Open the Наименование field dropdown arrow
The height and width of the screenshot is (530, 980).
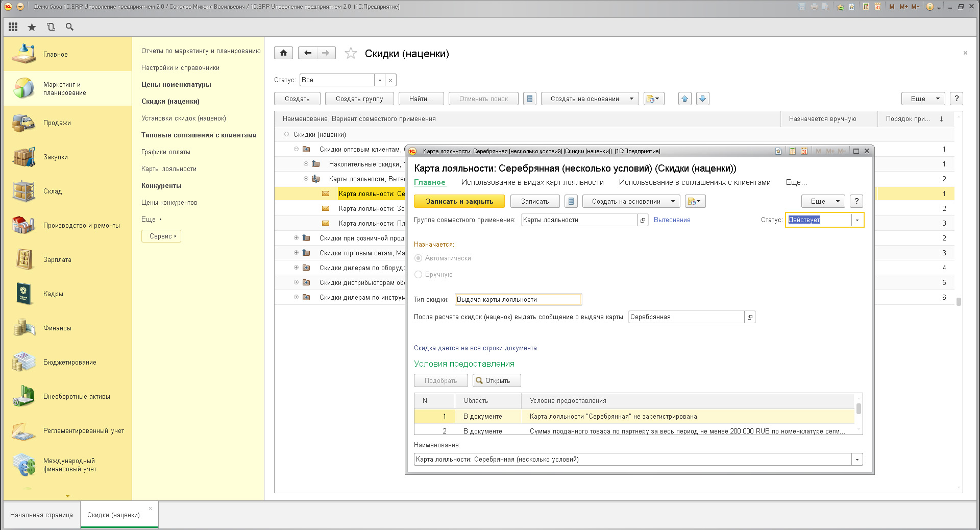(857, 460)
